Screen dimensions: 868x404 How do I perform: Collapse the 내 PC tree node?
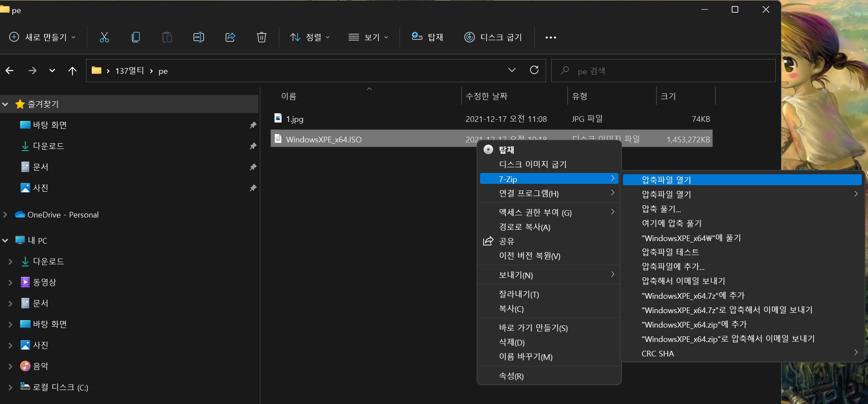click(5, 241)
